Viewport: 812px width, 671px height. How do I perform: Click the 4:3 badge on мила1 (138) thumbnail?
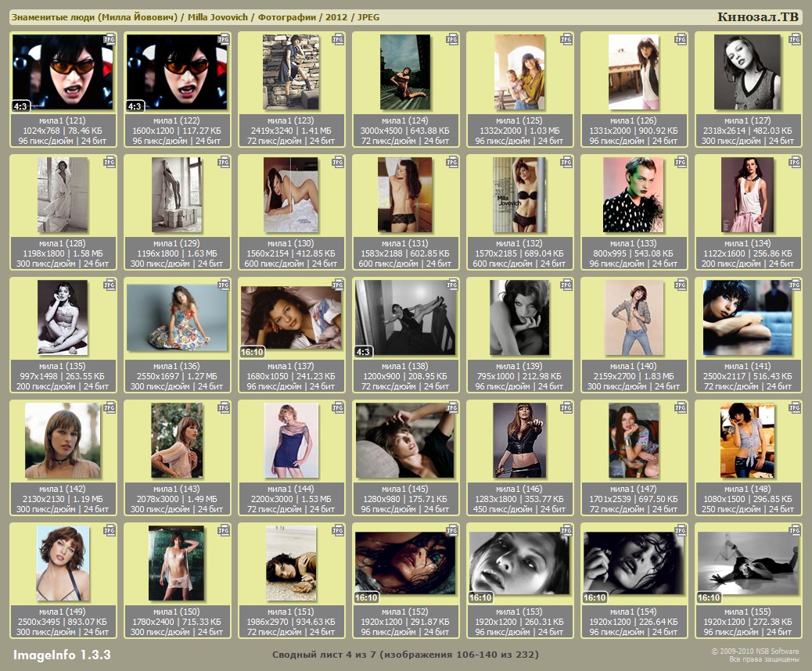[363, 352]
